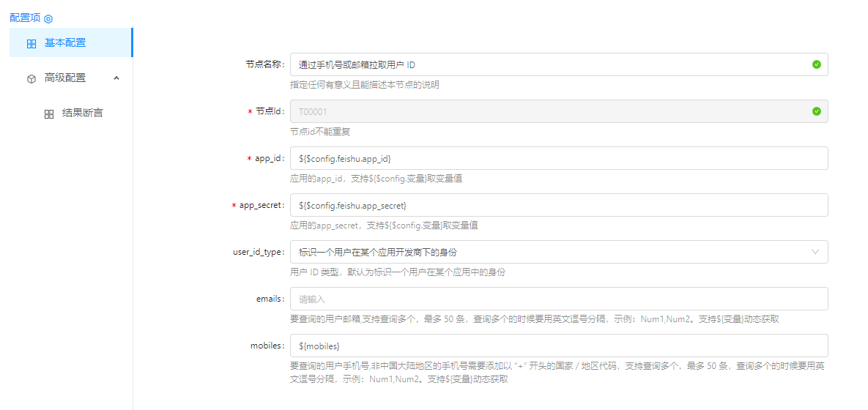
Task: Open the user_id_type selection box
Action: click(549, 252)
